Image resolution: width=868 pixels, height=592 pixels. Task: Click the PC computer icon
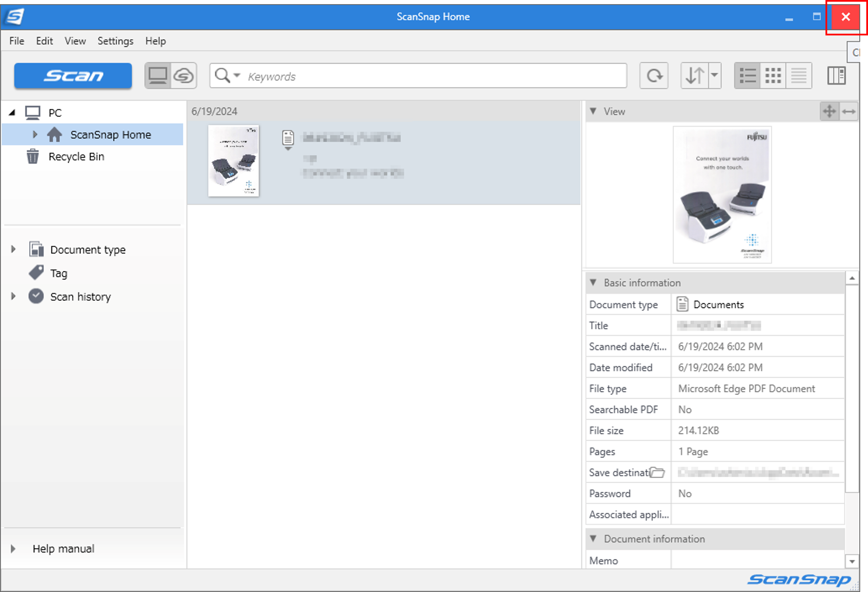(x=33, y=112)
